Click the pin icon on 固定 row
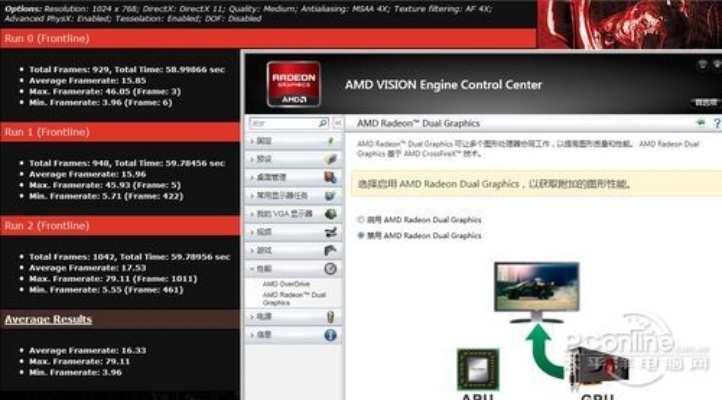Screen dimensions: 722x400 point(330,141)
